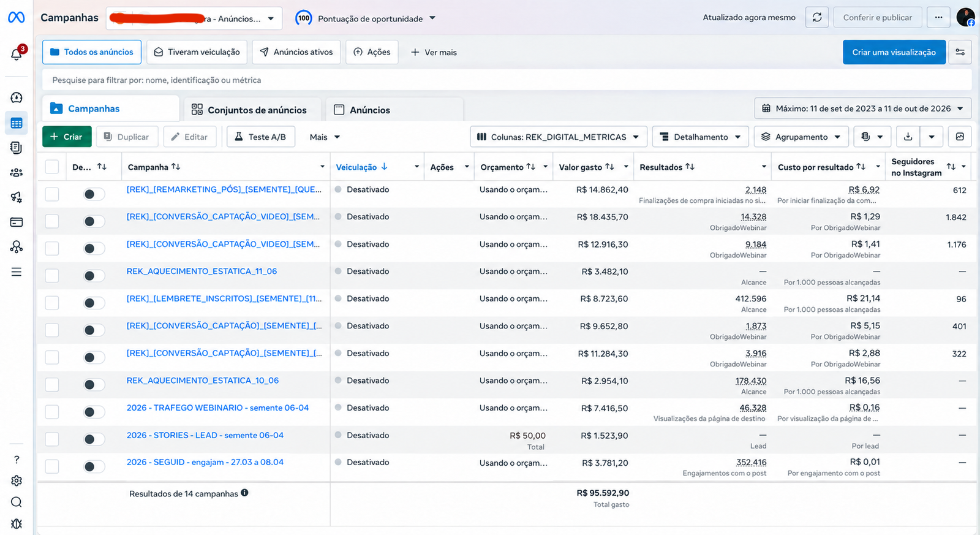Open the three-dots more options button

938,18
